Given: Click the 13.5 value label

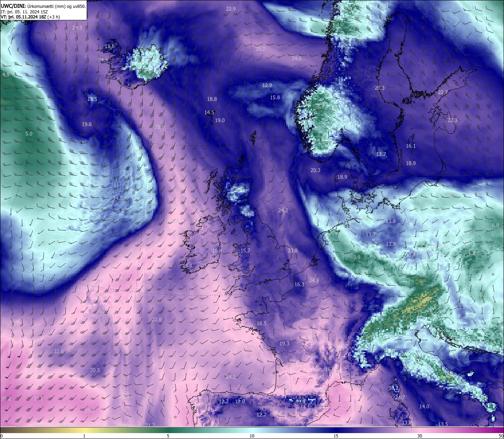Looking at the screenshot, I should 443,424.
